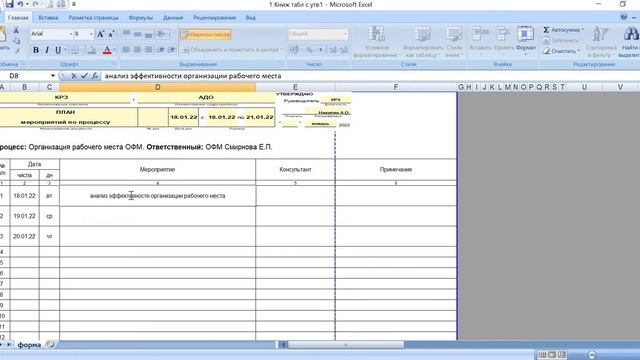Screen dimensions: 640x360
Task: Apply red font color A
Action: [107, 50]
